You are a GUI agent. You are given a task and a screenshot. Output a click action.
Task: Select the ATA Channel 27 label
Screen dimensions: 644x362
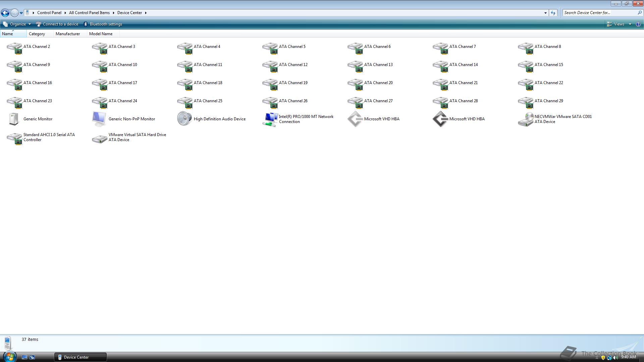tap(378, 101)
